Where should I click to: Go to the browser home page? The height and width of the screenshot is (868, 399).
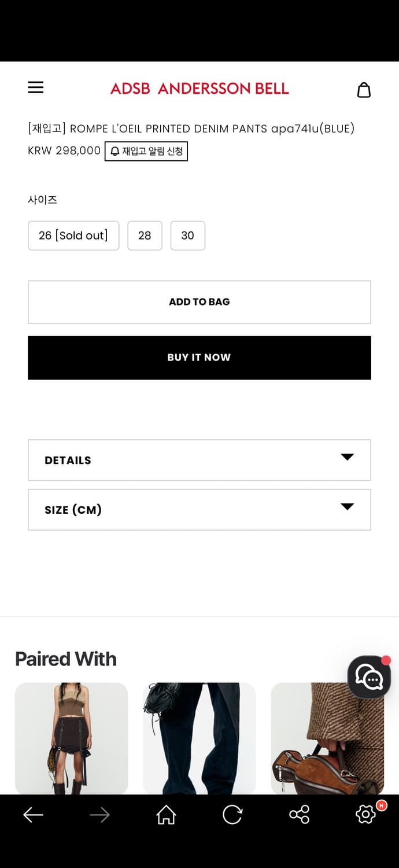coord(166,815)
